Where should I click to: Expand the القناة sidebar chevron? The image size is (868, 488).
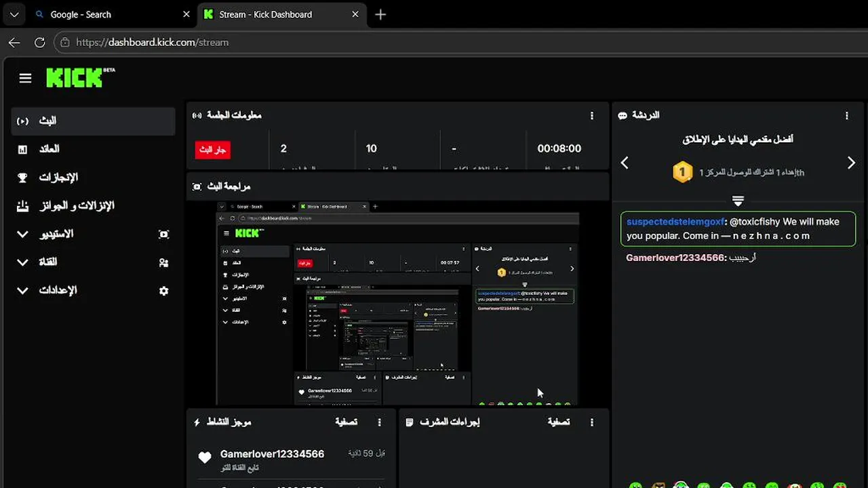pos(22,262)
